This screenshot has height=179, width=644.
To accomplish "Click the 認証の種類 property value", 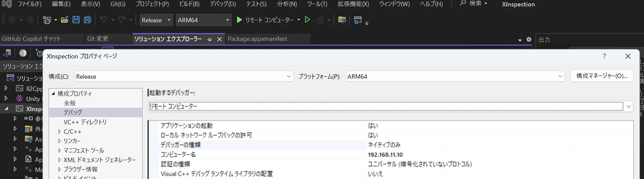I will [x=420, y=164].
